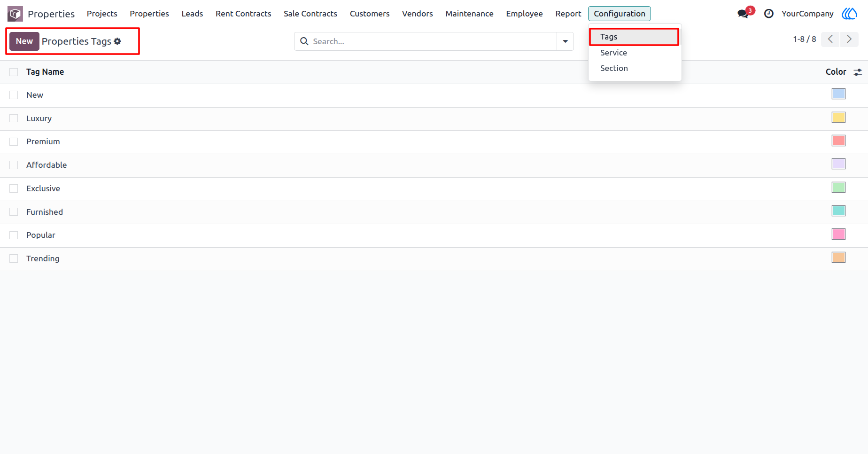Check the box for Affordable
This screenshot has height=454, width=868.
pos(14,165)
